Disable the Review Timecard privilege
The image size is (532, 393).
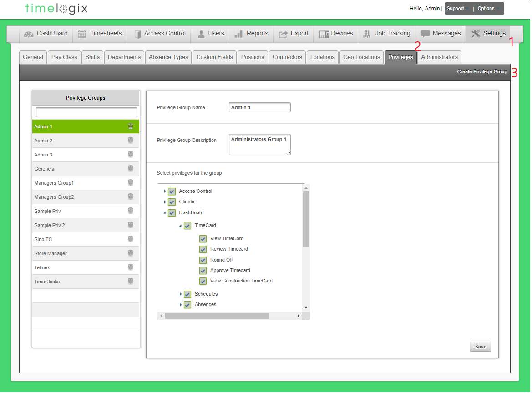click(x=203, y=250)
